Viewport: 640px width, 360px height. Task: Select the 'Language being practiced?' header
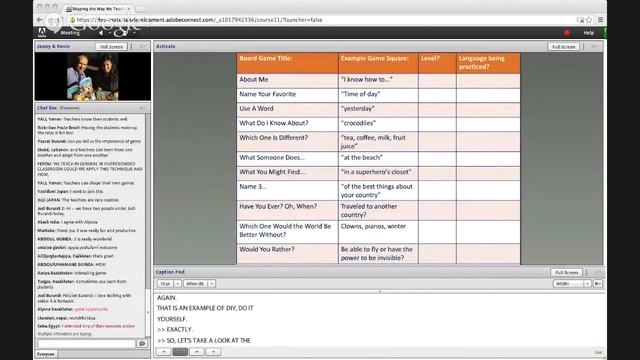click(x=488, y=63)
